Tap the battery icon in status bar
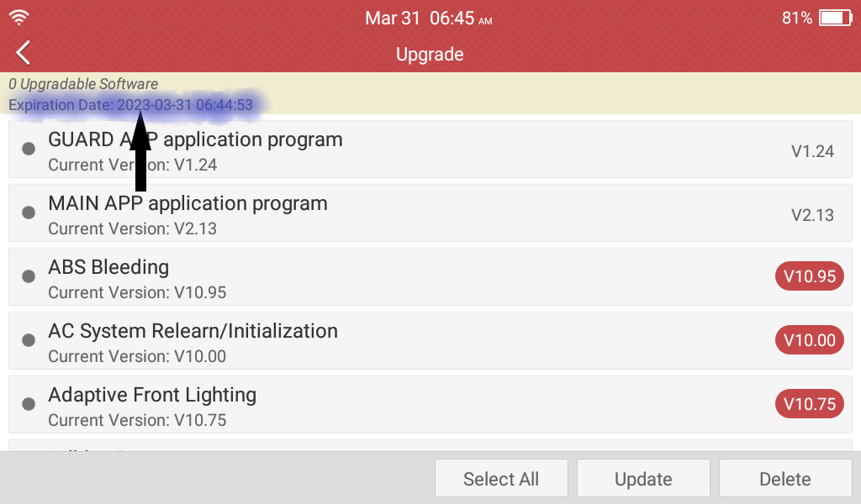Image resolution: width=861 pixels, height=504 pixels. pos(835,18)
